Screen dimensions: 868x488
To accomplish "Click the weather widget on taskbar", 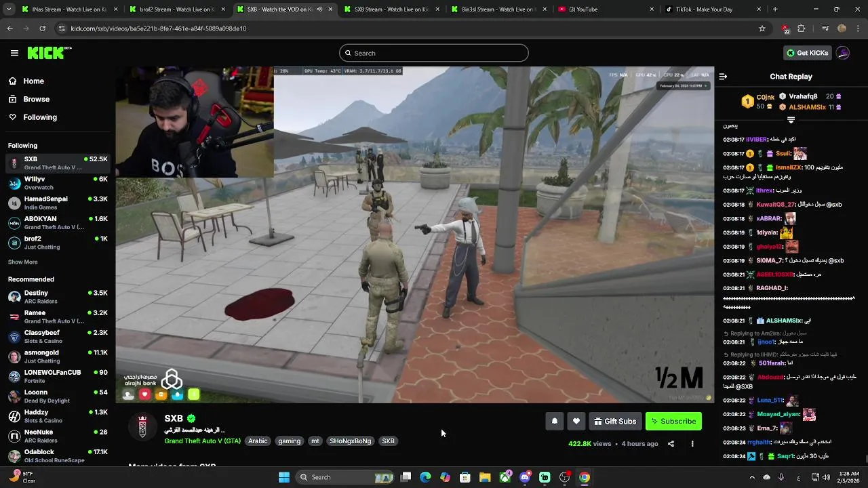I will (x=22, y=477).
